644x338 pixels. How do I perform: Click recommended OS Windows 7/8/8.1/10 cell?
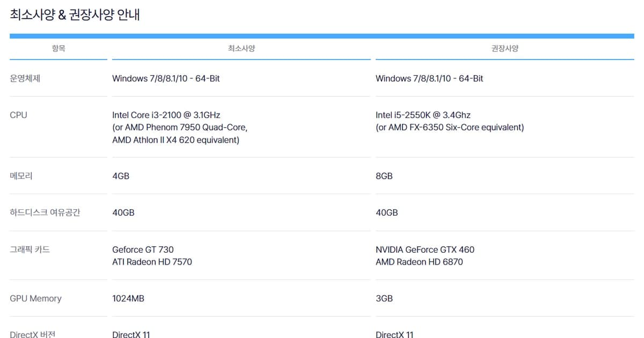tap(429, 78)
